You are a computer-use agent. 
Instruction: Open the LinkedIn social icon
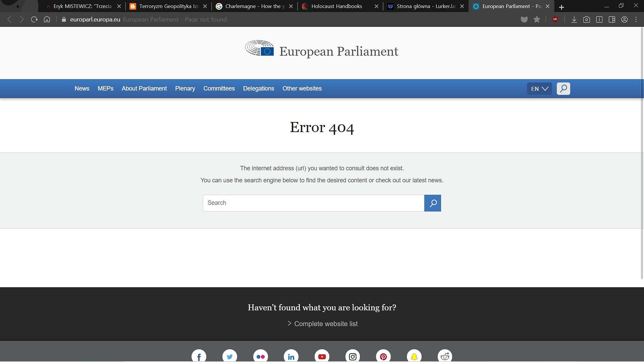point(291,356)
